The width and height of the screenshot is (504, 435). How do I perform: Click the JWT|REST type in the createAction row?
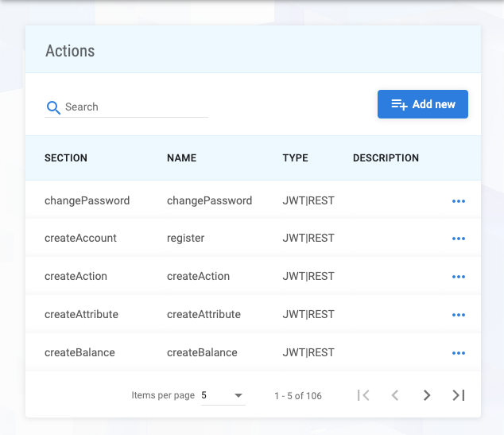point(308,277)
